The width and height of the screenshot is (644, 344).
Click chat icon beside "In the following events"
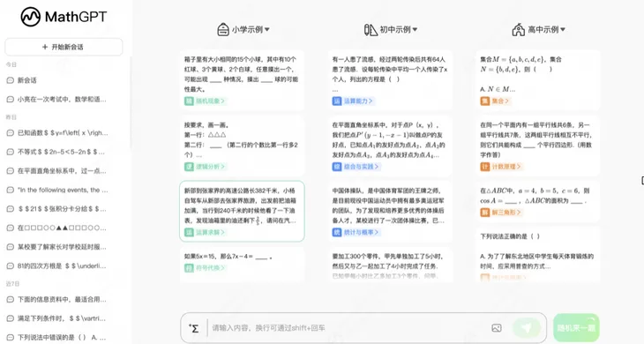11,190
